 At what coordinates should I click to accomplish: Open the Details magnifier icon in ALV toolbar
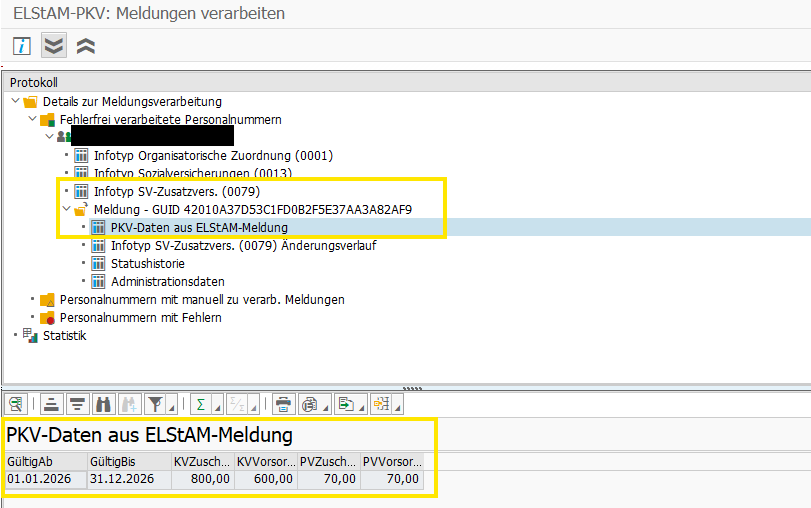[x=16, y=404]
